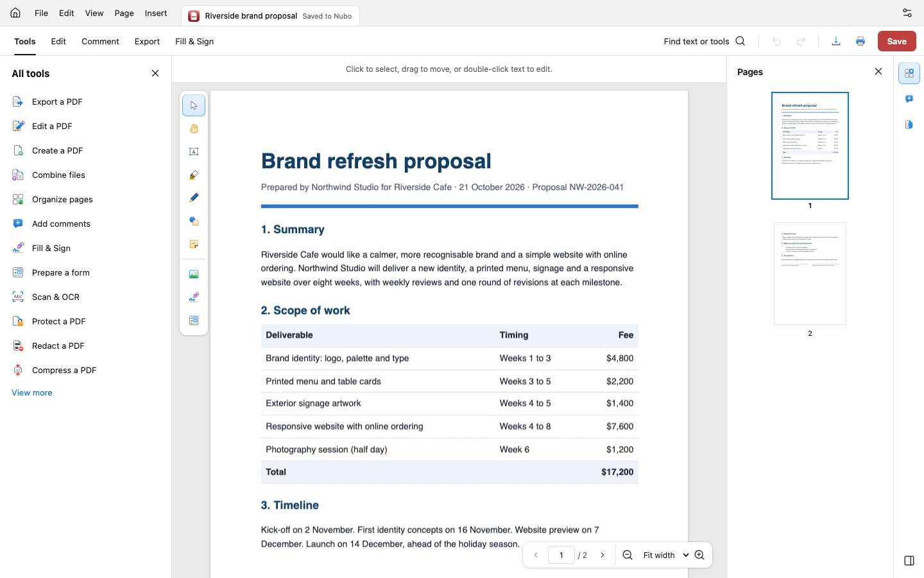Add a sticky note tool
Image resolution: width=924 pixels, height=578 pixels.
(x=194, y=245)
